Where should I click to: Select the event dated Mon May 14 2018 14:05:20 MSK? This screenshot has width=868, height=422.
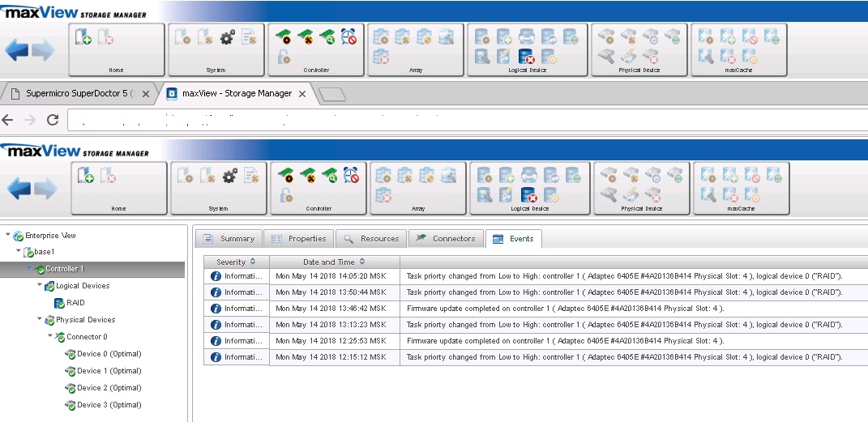tap(536, 276)
